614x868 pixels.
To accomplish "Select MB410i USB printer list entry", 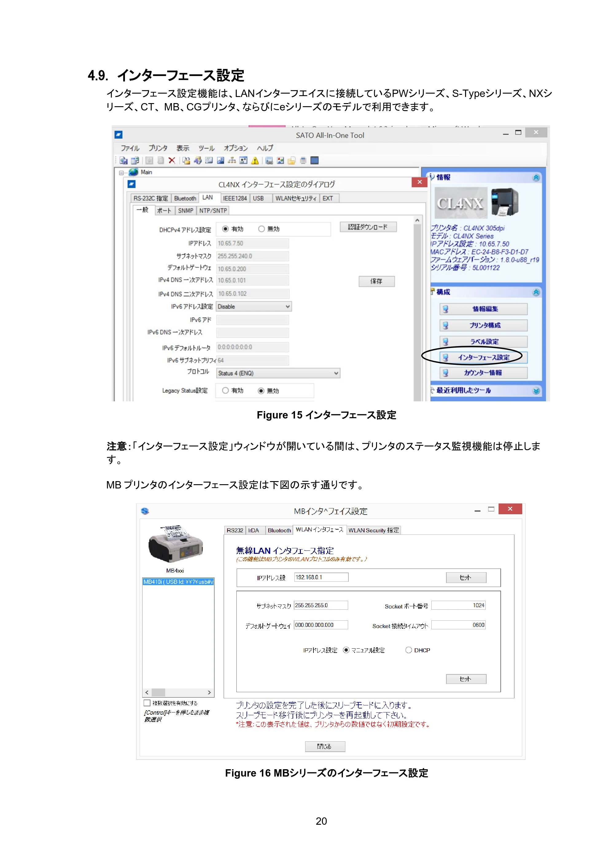I will pos(178,582).
